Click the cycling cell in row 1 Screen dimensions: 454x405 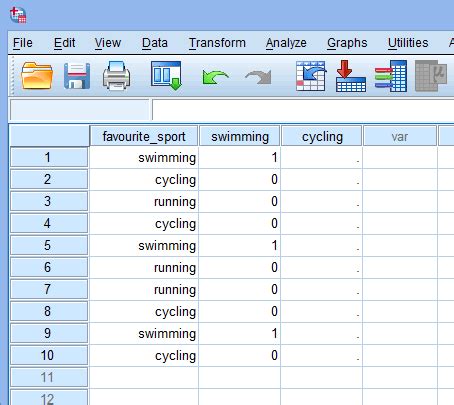point(322,157)
